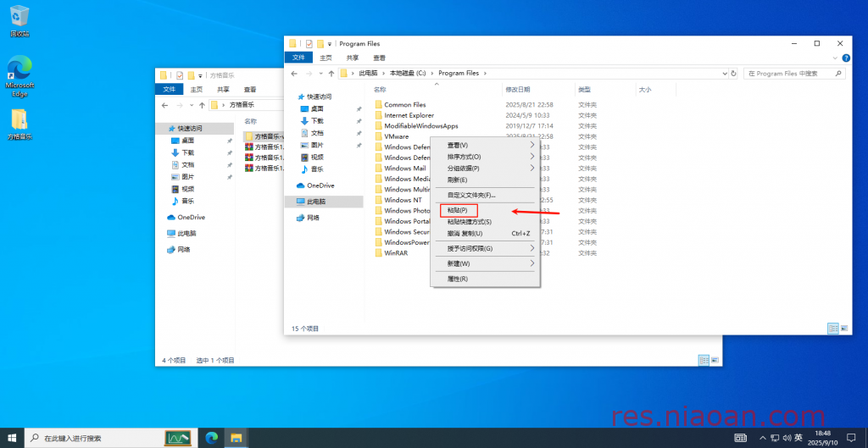This screenshot has width=868, height=448.
Task: Choose 撤消 复制(U) in context menu
Action: pyautogui.click(x=485, y=234)
